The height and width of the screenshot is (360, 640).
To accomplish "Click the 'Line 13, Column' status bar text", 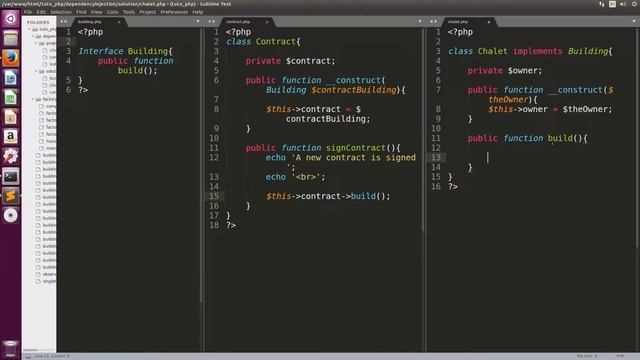I will [52, 356].
